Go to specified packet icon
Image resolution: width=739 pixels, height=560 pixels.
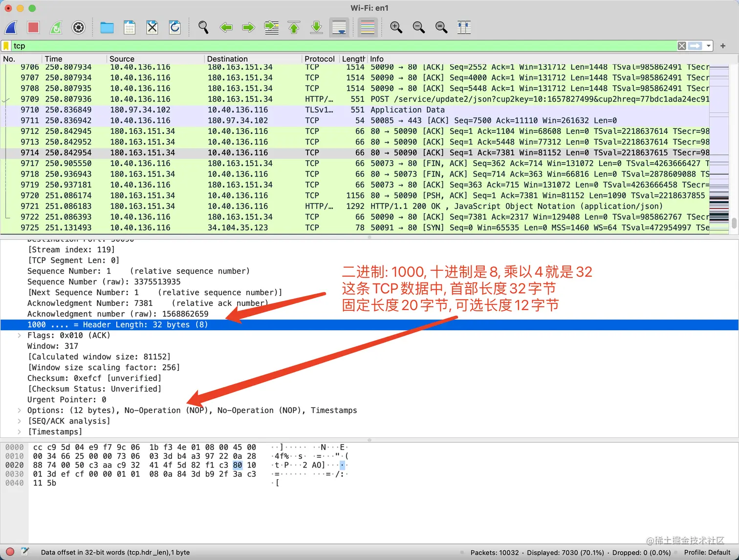pos(271,27)
